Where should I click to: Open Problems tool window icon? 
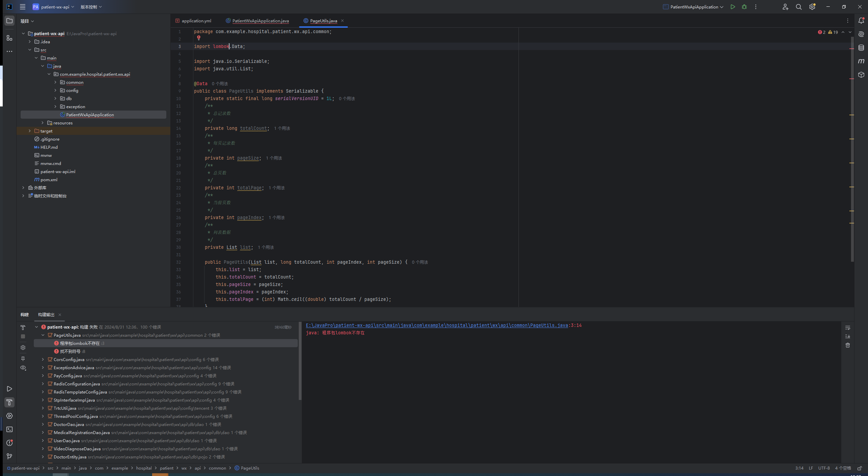[x=9, y=443]
